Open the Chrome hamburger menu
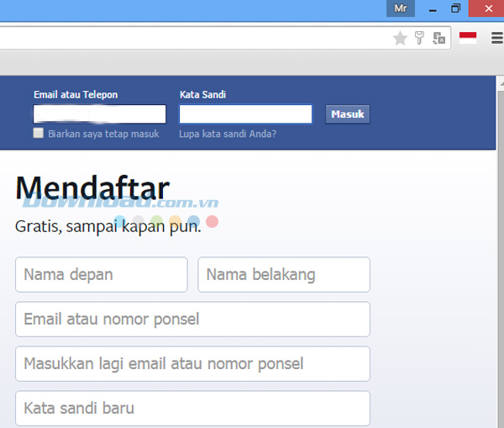Screen dimensions: 504x428 pyautogui.click(x=497, y=38)
